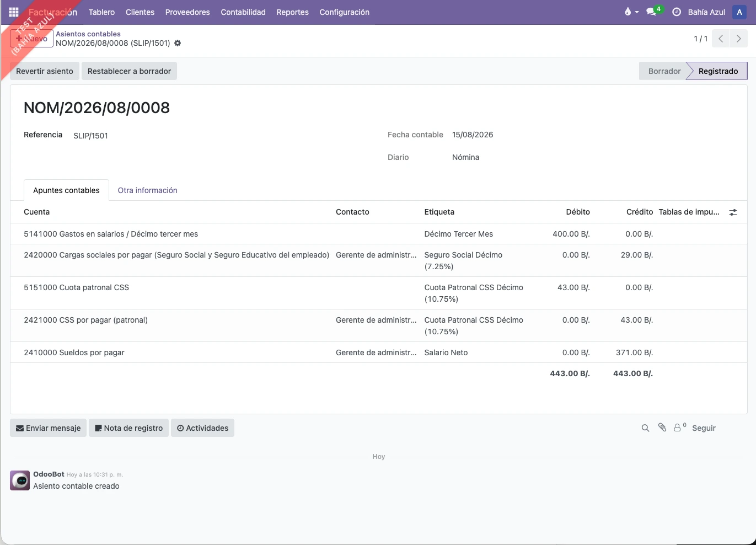Select the 5141000 Gastos en salarios row
Image resolution: width=756 pixels, height=545 pixels.
pyautogui.click(x=378, y=234)
